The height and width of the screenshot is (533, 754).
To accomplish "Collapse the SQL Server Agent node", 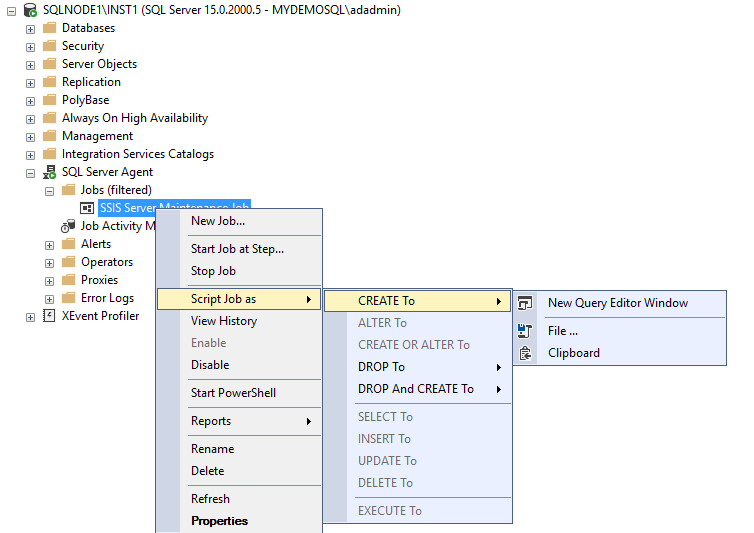I will coord(30,173).
